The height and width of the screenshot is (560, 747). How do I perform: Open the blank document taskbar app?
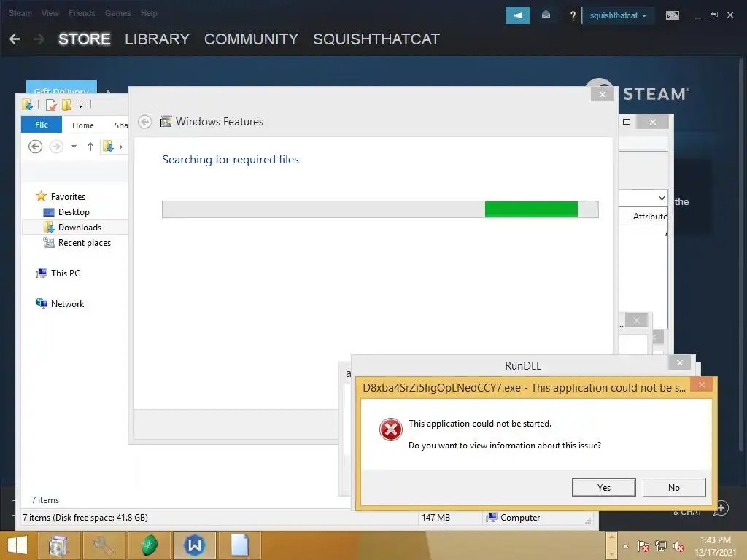pos(239,545)
